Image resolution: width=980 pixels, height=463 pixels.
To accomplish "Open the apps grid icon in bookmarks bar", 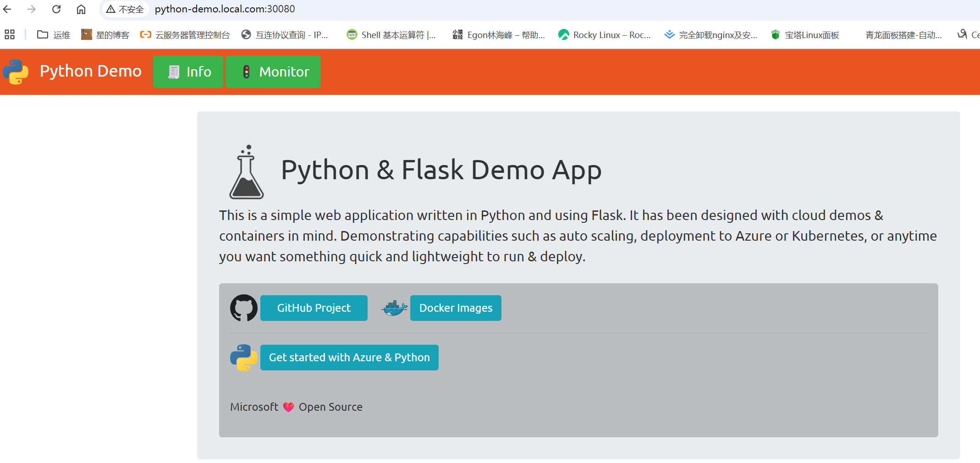I will click(10, 35).
